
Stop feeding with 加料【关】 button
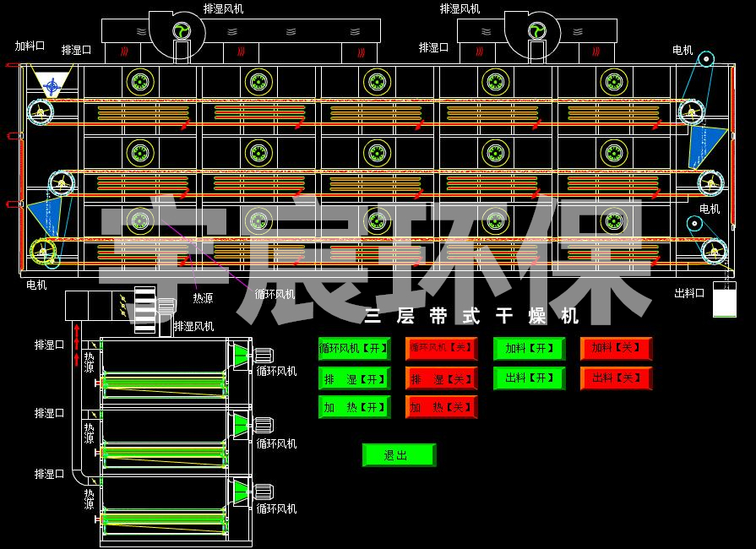click(616, 348)
